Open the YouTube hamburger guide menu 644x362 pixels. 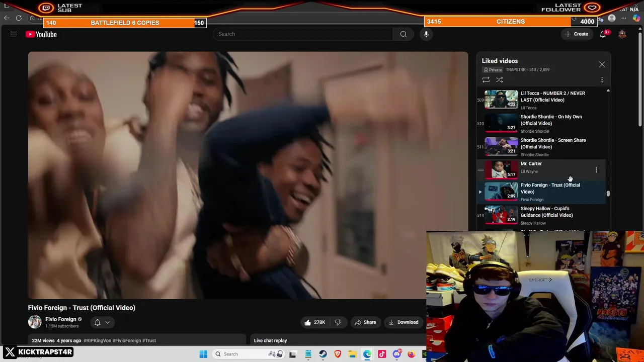pos(14,34)
